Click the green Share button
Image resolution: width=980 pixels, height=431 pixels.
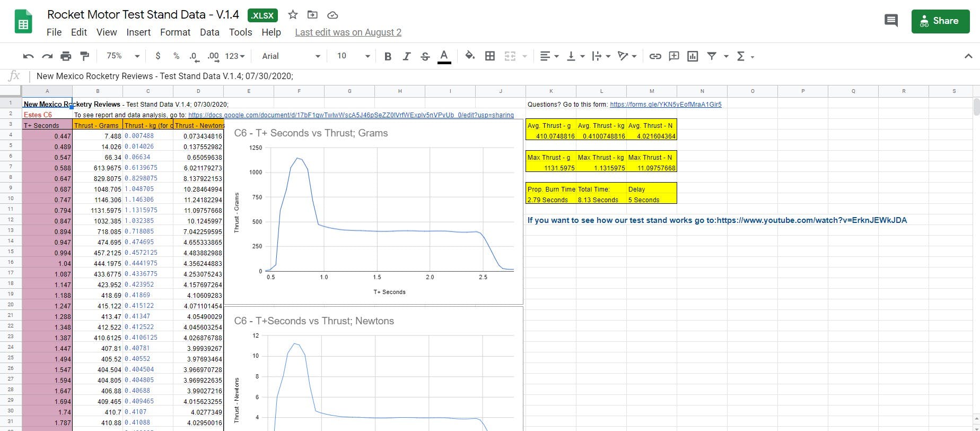tap(940, 21)
